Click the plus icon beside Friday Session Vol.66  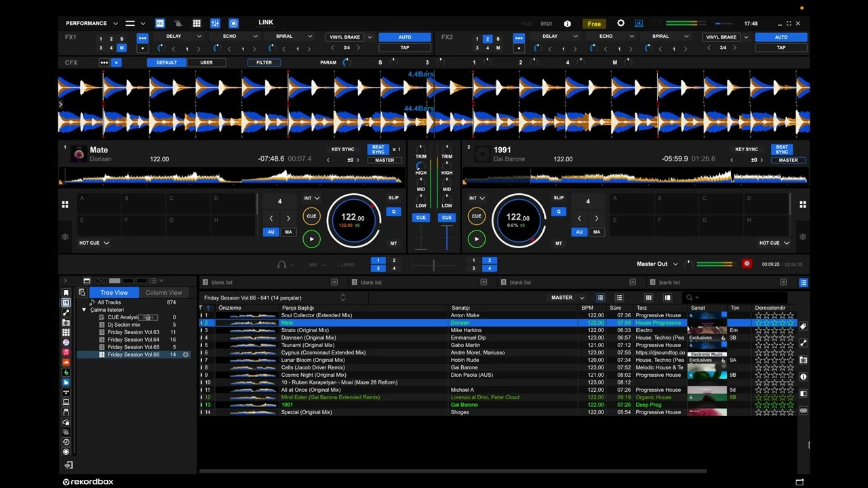tap(185, 354)
